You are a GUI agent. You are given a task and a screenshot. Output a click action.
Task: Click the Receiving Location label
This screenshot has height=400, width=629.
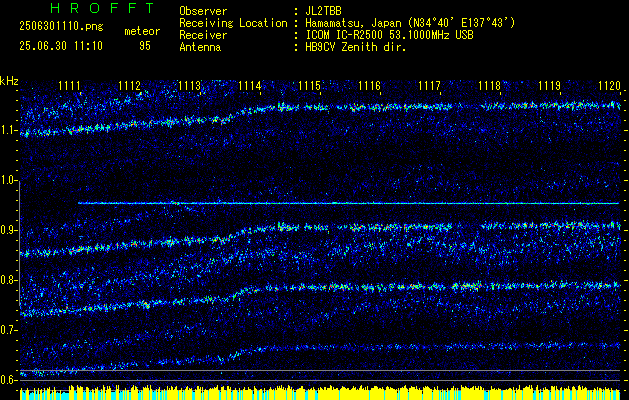point(233,23)
